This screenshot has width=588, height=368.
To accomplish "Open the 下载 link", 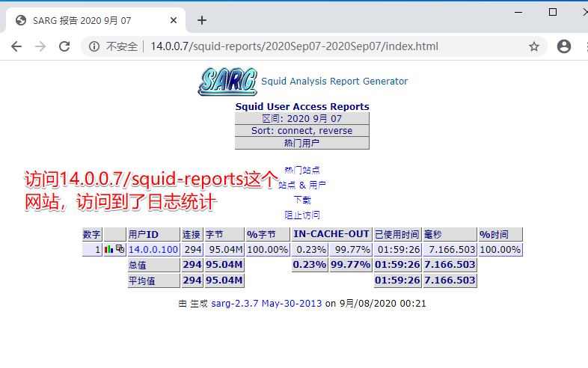I will click(302, 200).
